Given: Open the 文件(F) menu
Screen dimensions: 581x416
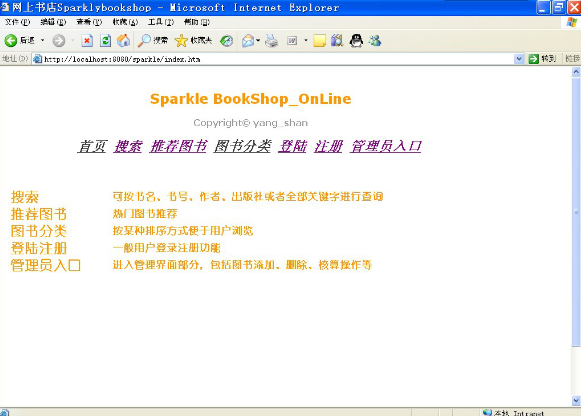Looking at the screenshot, I should (17, 22).
